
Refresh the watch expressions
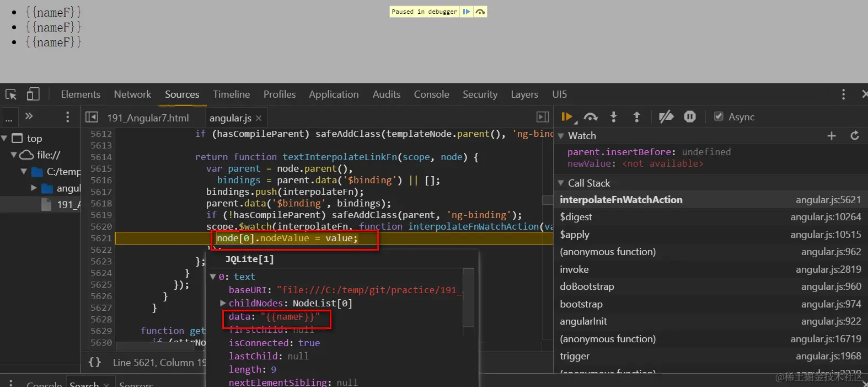[855, 136]
